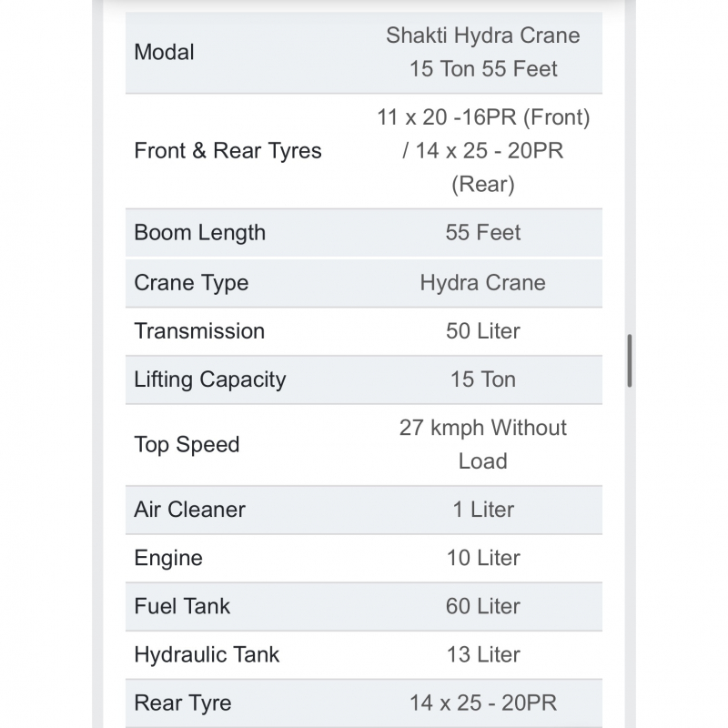728x728 pixels.
Task: Click the "Fuel Tank" label
Action: [182, 606]
